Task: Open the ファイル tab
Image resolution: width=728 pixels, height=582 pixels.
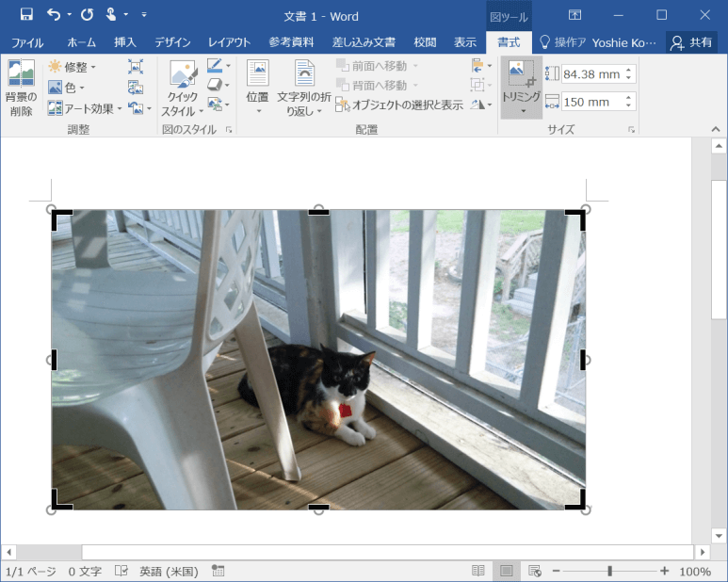Action: pos(27,42)
